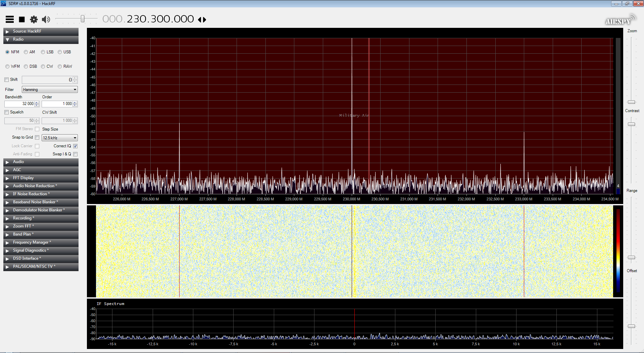Mute audio via the speaker icon
The height and width of the screenshot is (353, 644).
[46, 19]
